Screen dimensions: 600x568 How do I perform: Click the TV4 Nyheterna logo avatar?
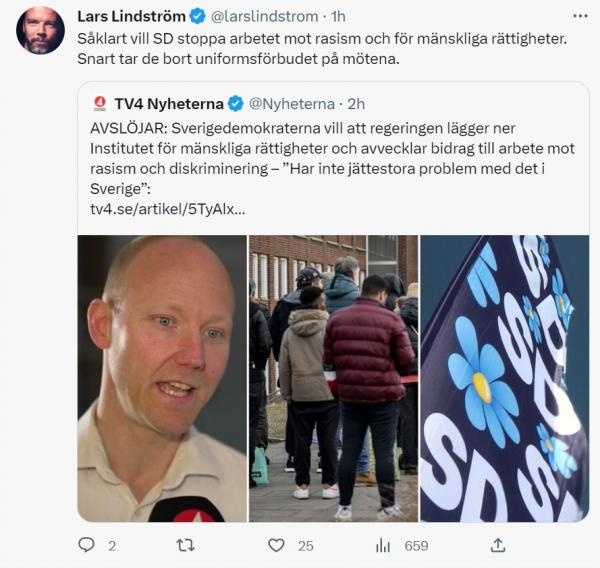tap(100, 104)
